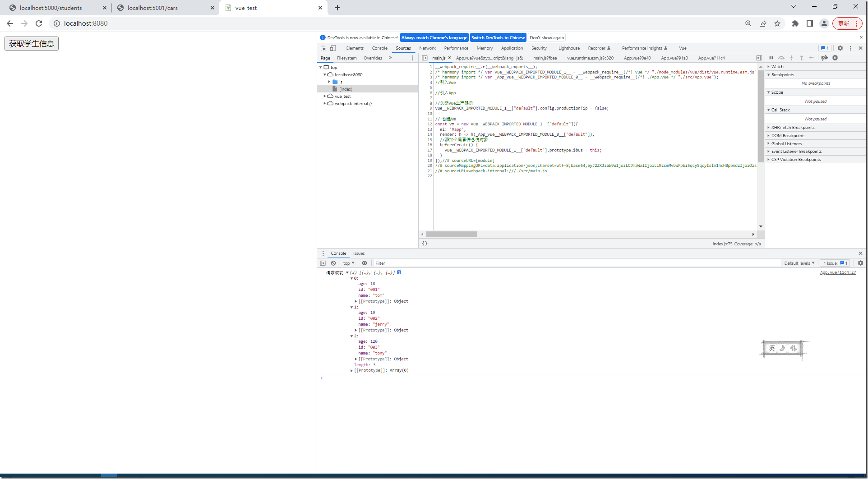The height and width of the screenshot is (479, 868).
Task: Expand CSP Violation Breakpoints section
Action: [796, 160]
